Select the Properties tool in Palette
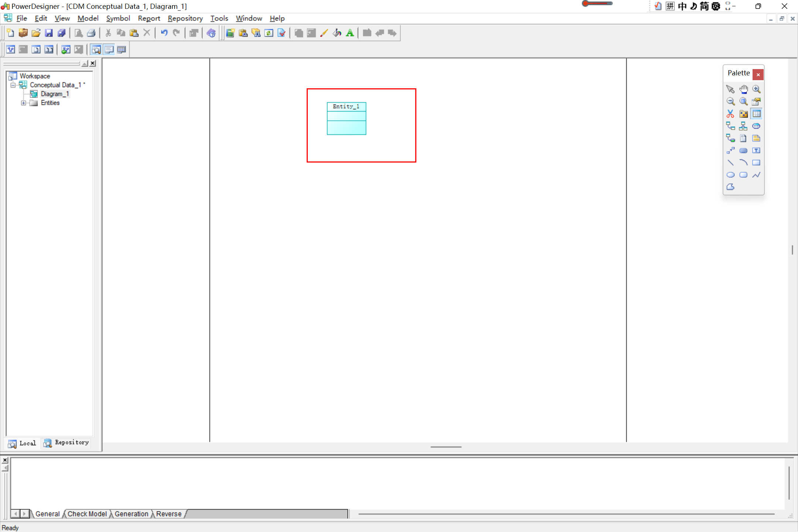Image resolution: width=798 pixels, height=532 pixels. (x=756, y=101)
